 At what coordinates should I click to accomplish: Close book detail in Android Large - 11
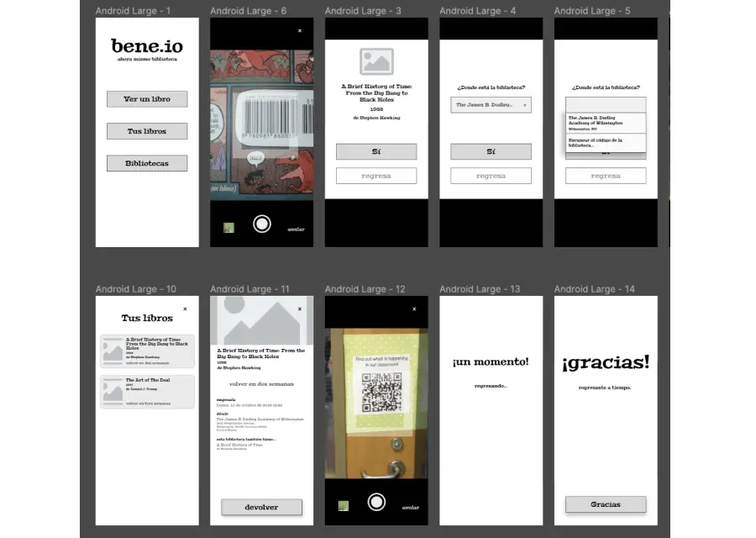coord(300,309)
